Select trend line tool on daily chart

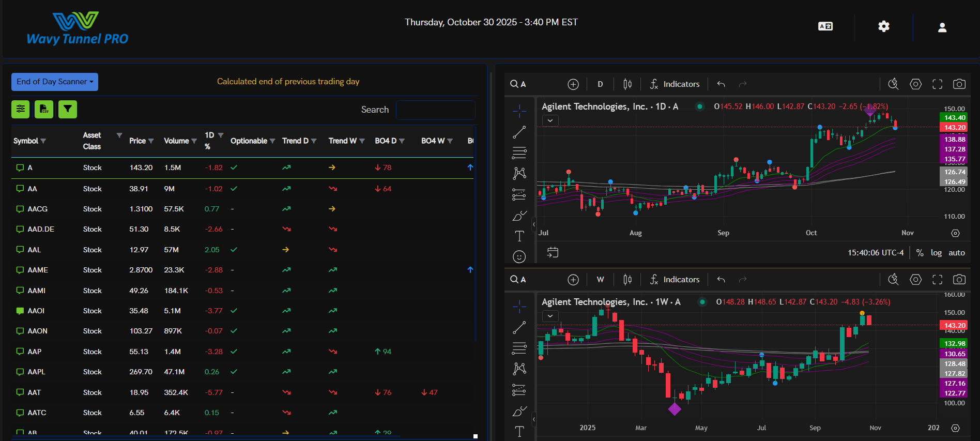pos(519,132)
